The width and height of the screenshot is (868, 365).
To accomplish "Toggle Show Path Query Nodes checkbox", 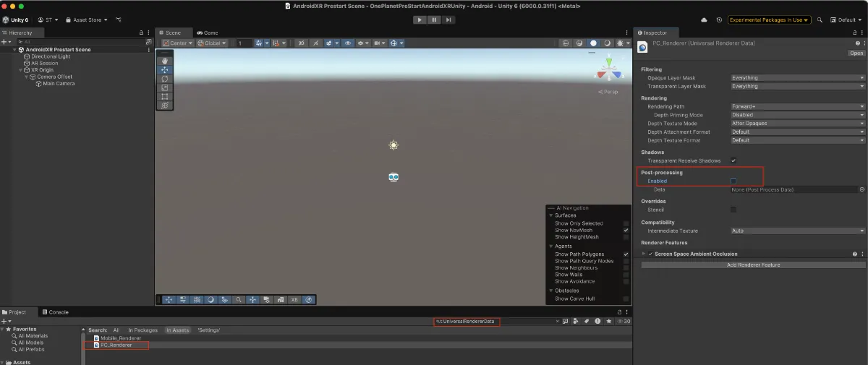I will (x=626, y=261).
